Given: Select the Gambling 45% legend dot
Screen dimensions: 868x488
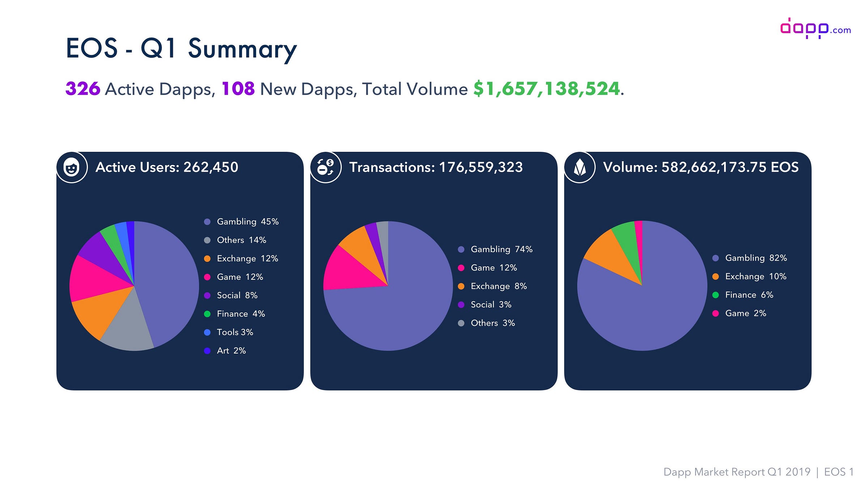Looking at the screenshot, I should point(207,222).
